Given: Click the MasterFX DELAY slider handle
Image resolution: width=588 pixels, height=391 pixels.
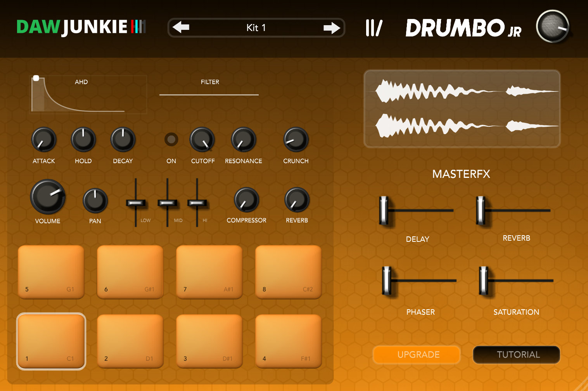Looking at the screenshot, I should coord(384,210).
